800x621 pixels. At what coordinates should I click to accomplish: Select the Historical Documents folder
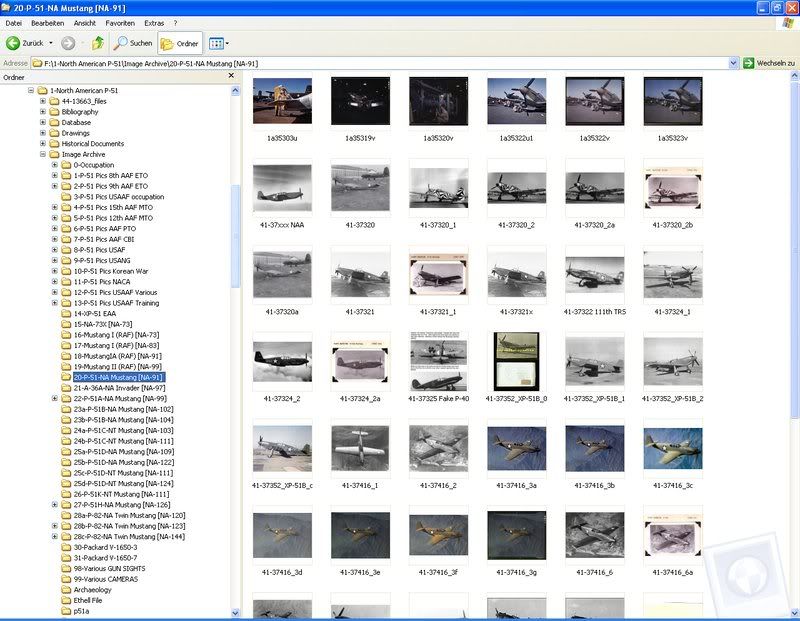(92, 144)
